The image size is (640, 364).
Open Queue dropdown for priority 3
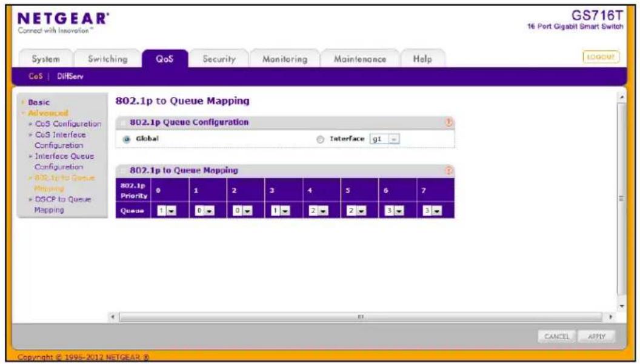(x=281, y=211)
